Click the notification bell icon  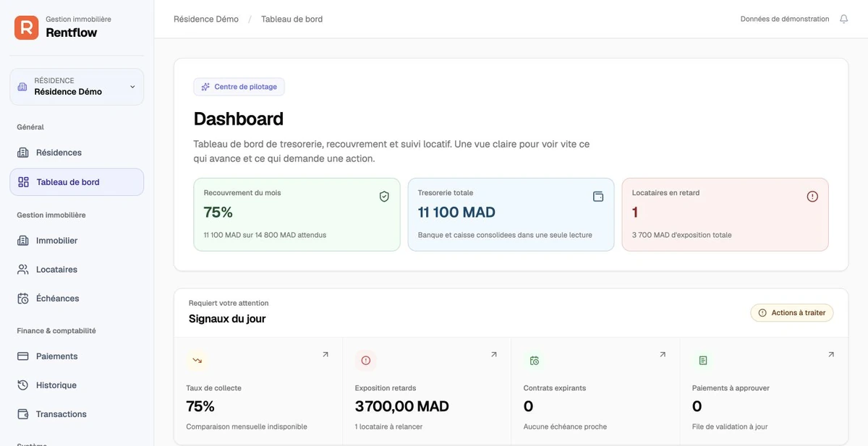coord(843,20)
